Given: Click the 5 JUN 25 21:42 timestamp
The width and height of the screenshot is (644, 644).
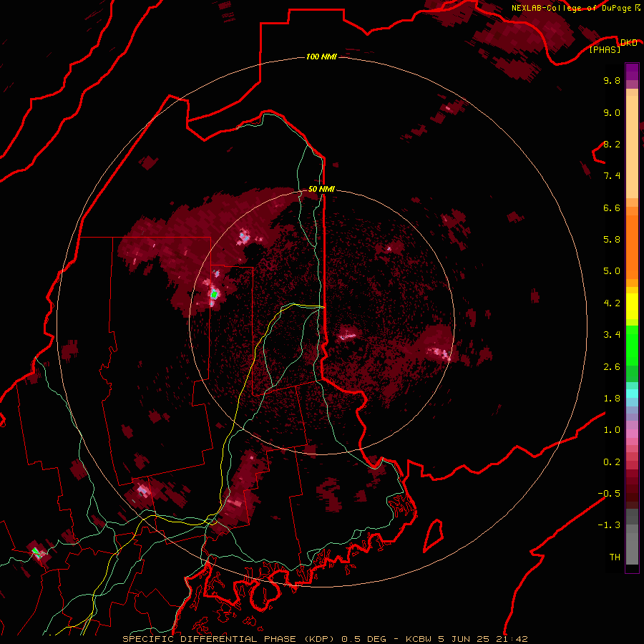Looking at the screenshot, I should (x=484, y=639).
